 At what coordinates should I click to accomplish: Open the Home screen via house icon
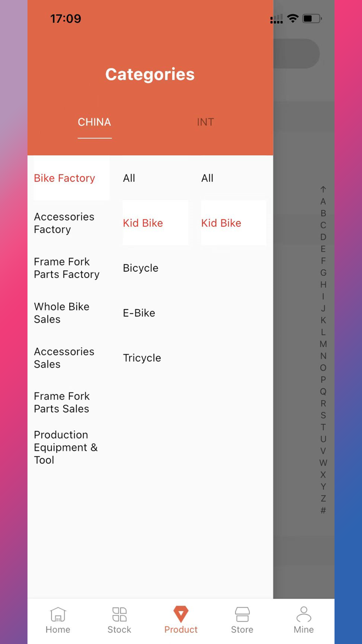[57, 619]
